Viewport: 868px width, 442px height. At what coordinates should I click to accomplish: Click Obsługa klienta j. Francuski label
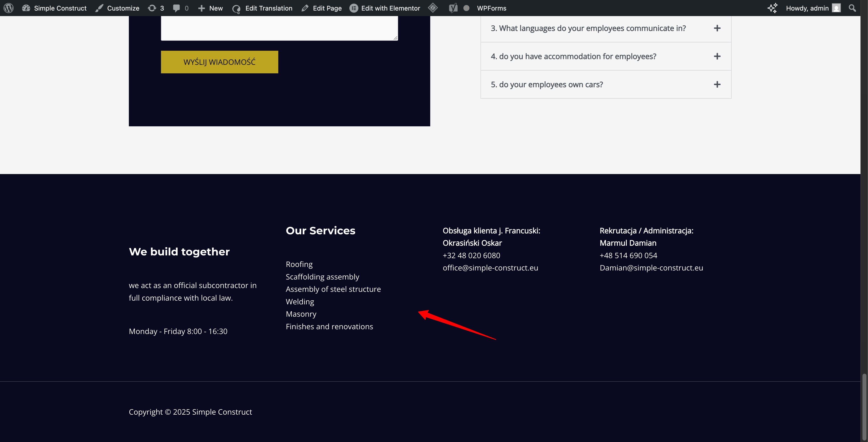click(491, 231)
